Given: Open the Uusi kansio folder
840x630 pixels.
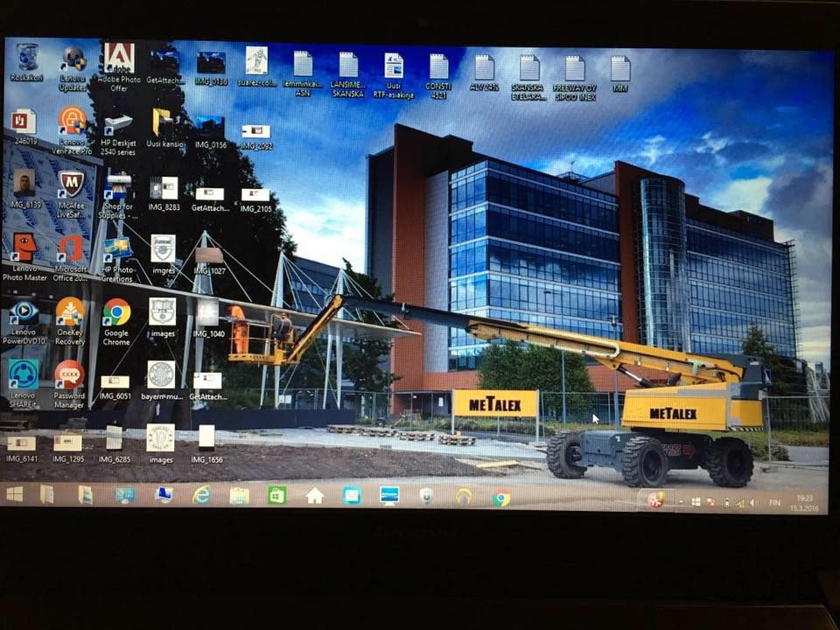Looking at the screenshot, I should coord(165,129).
